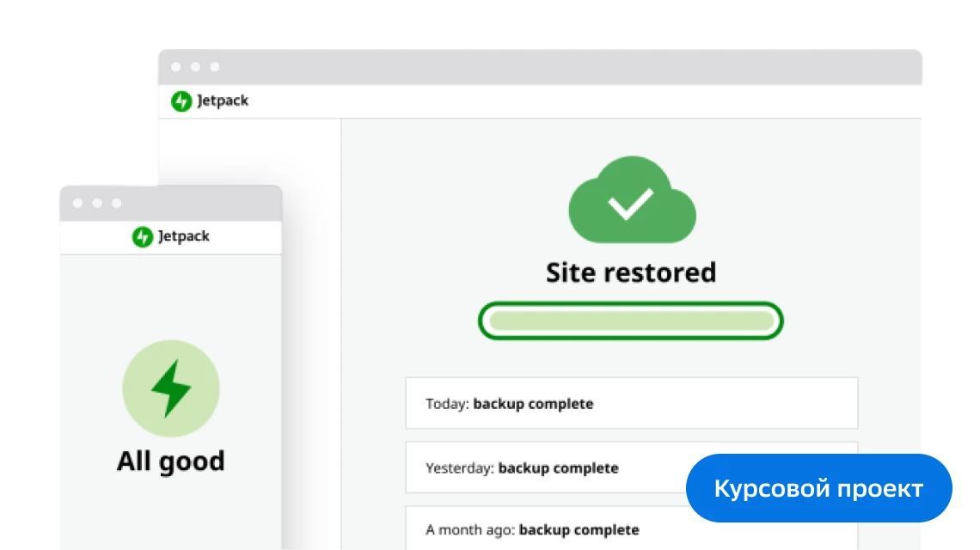Click the Jetpack logo icon in large window
The image size is (980, 550).
point(181,101)
